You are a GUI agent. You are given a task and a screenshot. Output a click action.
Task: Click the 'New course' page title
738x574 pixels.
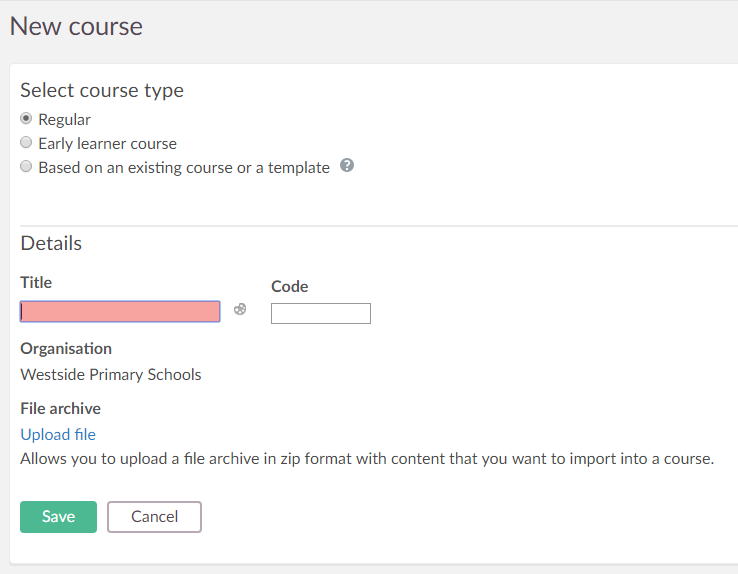[x=76, y=26]
